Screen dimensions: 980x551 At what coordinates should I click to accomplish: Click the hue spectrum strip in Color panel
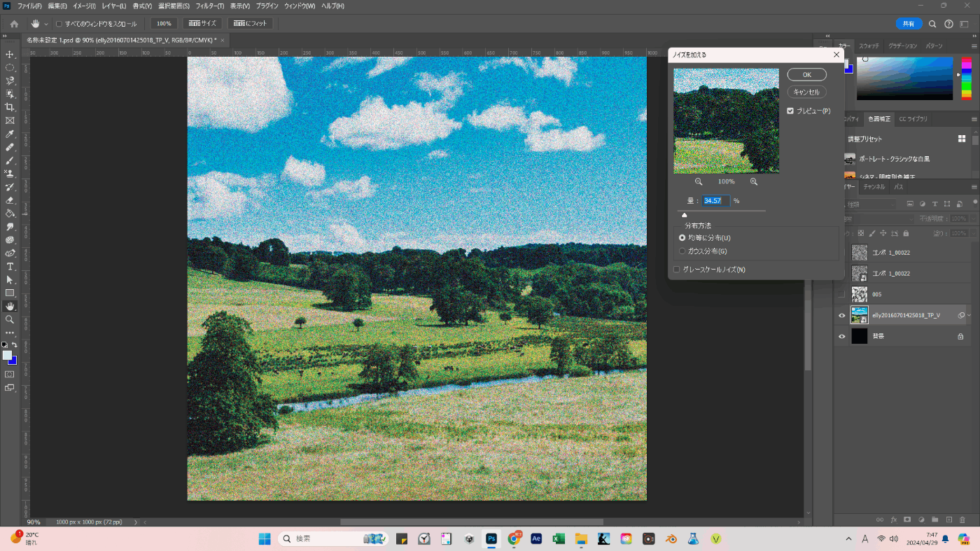[966, 78]
